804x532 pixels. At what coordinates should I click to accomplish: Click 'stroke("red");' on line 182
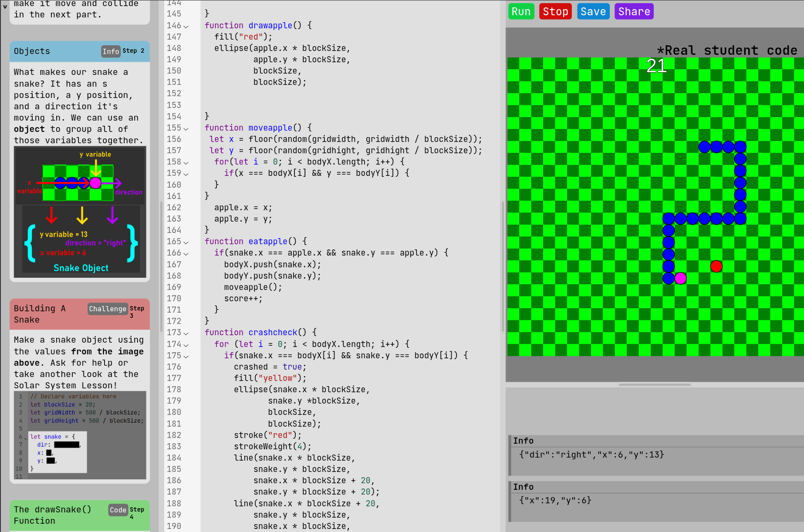[x=267, y=435]
